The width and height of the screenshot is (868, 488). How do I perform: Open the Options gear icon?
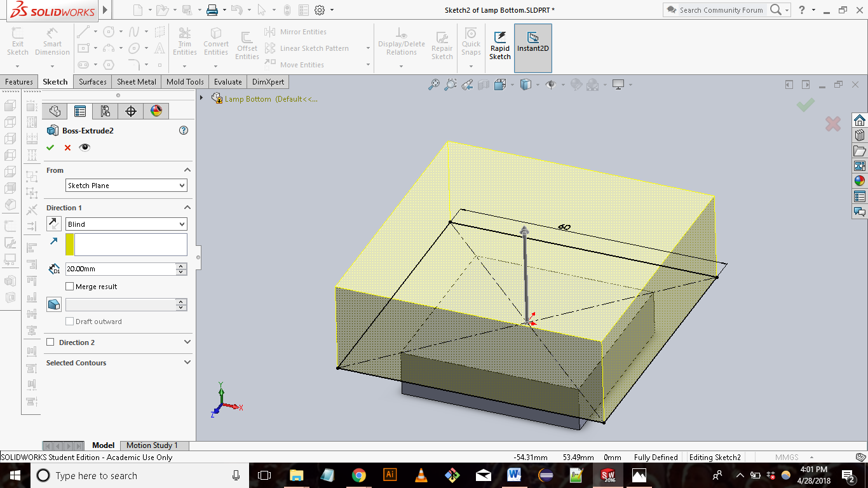[320, 10]
